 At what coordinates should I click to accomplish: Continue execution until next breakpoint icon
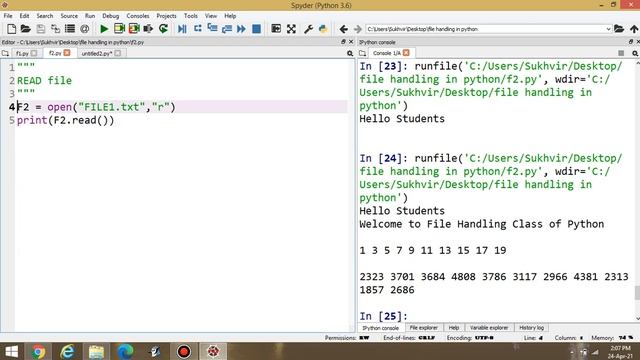(x=241, y=29)
